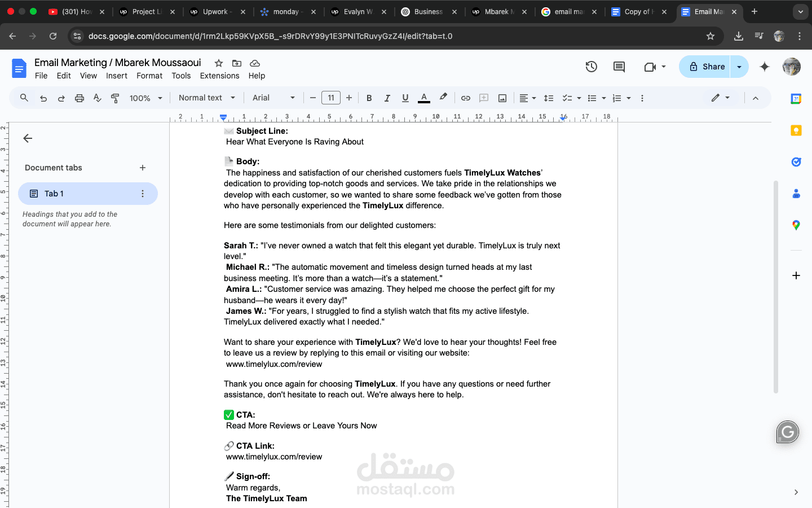Open the Edit menu

click(x=64, y=76)
